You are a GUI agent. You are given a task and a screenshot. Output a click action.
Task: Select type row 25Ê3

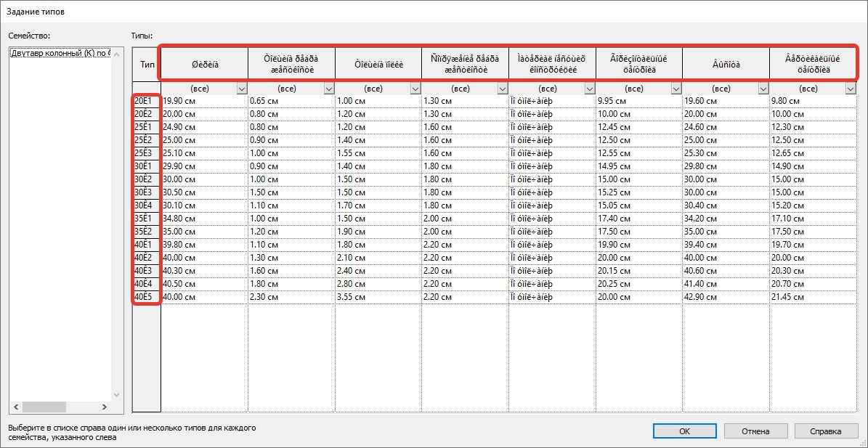click(x=147, y=152)
